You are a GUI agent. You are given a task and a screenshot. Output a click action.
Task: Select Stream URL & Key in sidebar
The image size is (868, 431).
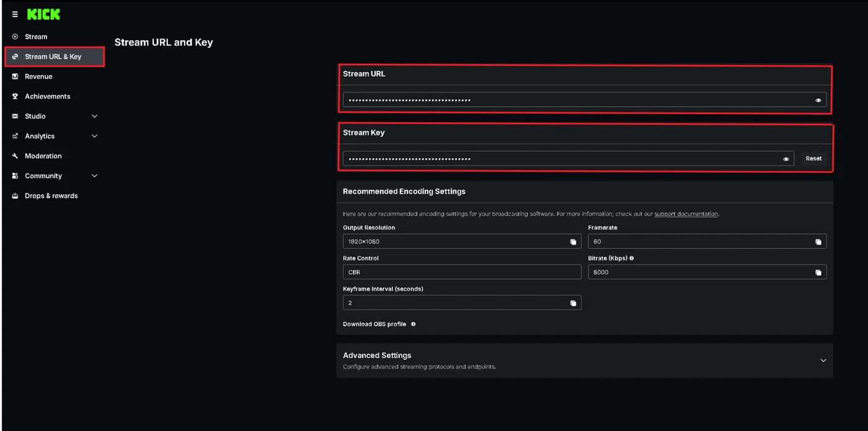[53, 56]
